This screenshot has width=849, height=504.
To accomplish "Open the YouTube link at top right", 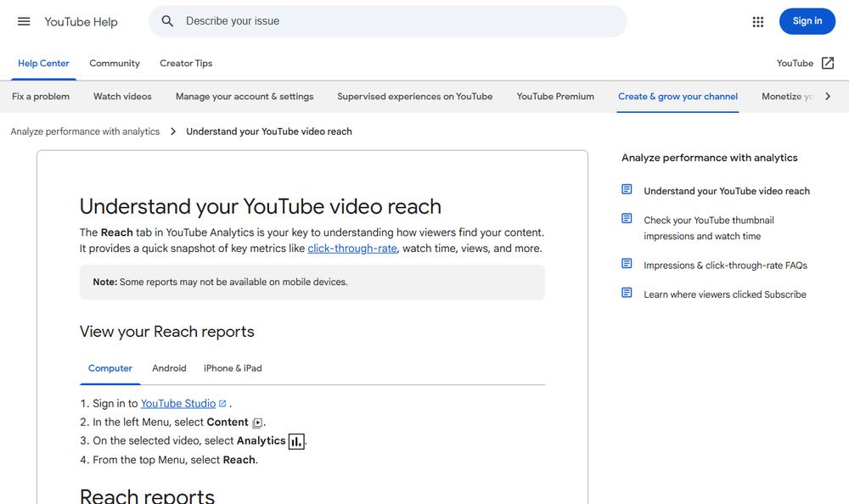I will pos(795,64).
